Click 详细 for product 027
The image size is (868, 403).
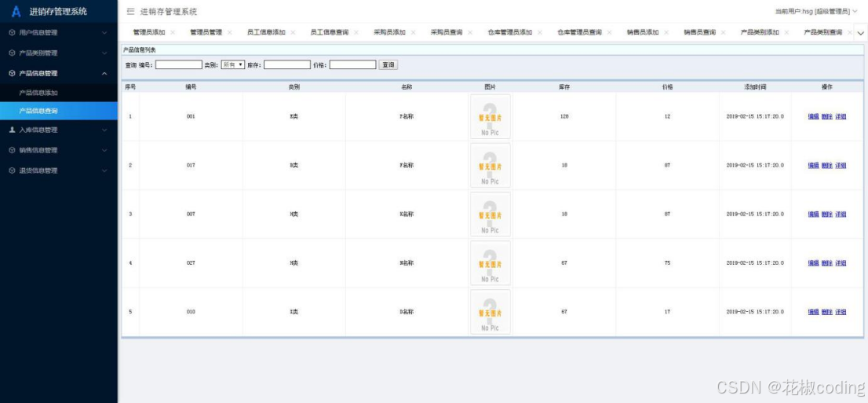[x=841, y=263]
